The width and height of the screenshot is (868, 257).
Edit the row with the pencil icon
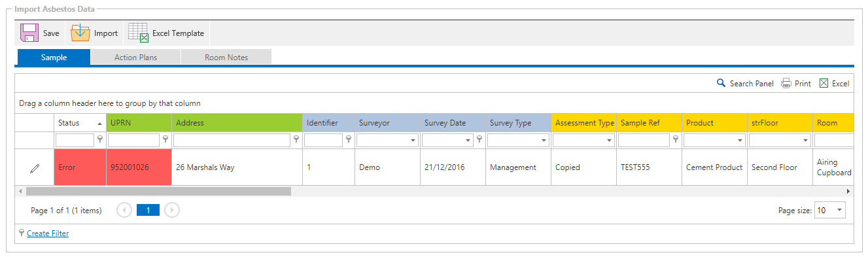pos(35,168)
